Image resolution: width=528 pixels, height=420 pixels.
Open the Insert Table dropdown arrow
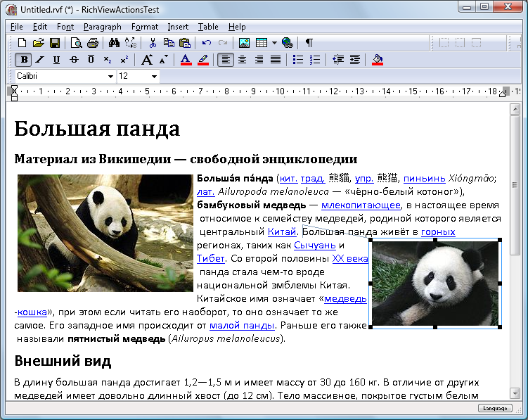pyautogui.click(x=273, y=43)
